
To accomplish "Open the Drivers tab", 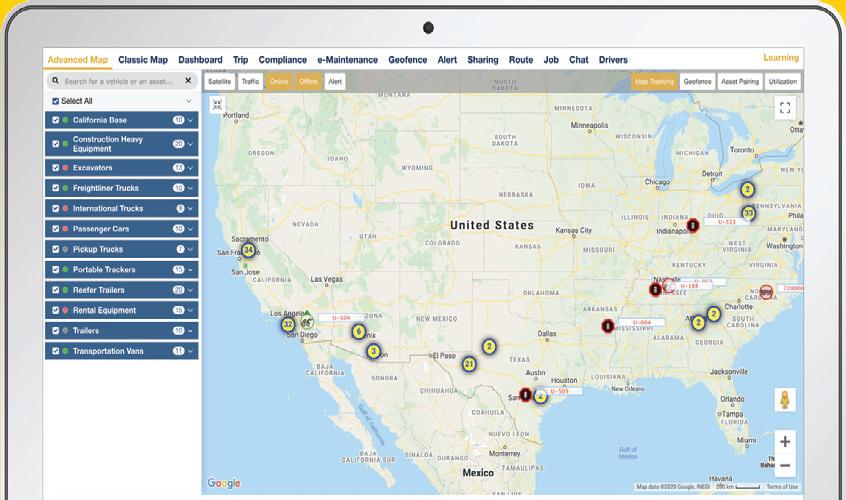I will coord(613,60).
